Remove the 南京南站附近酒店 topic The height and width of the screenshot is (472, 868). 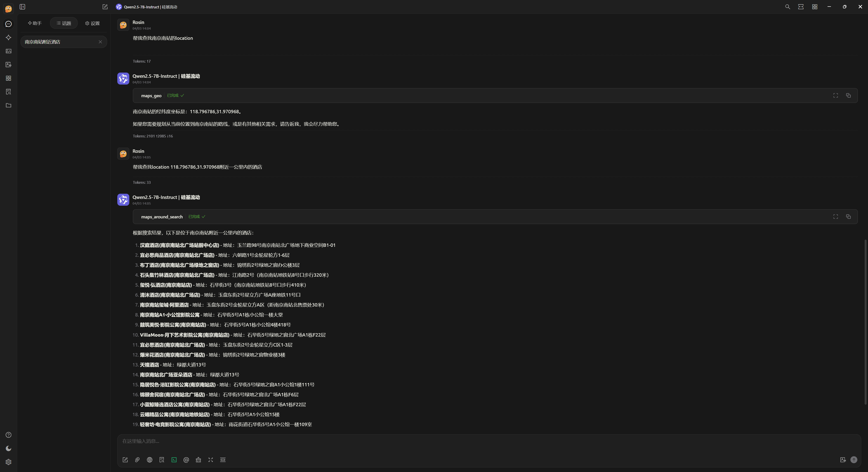pos(100,42)
